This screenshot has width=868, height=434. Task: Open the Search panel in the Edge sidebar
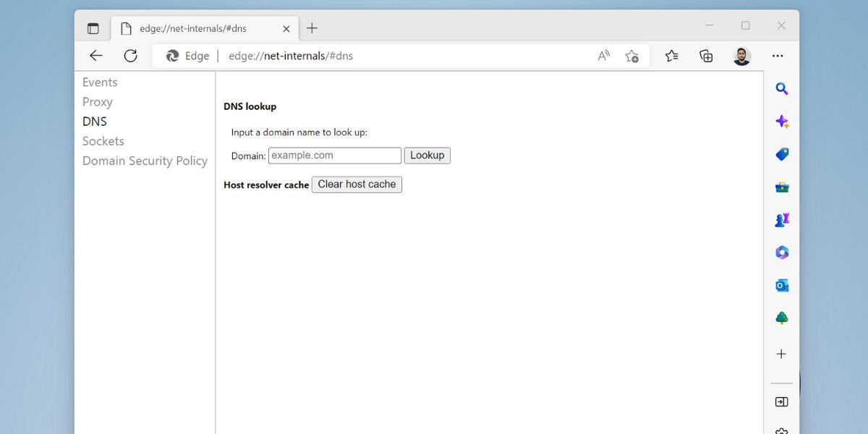click(x=781, y=88)
